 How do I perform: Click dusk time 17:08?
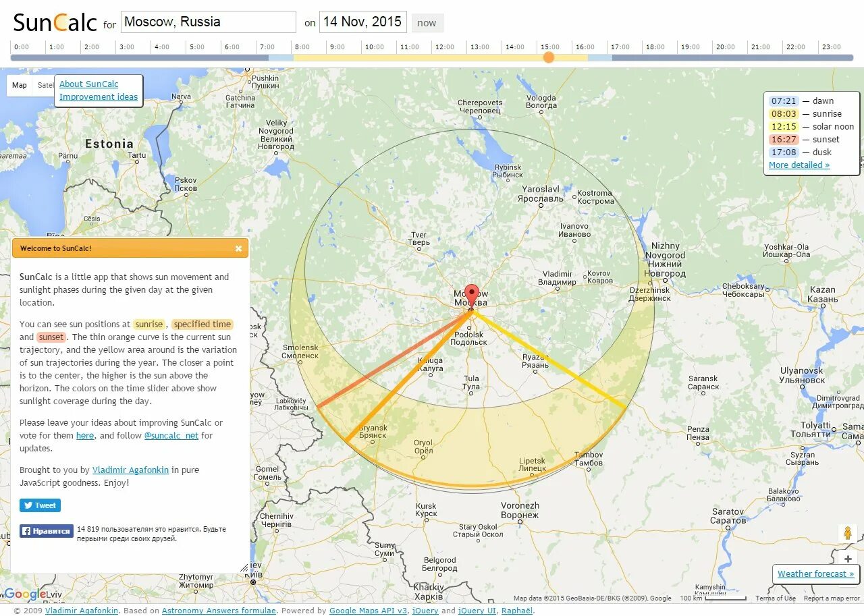pyautogui.click(x=783, y=152)
